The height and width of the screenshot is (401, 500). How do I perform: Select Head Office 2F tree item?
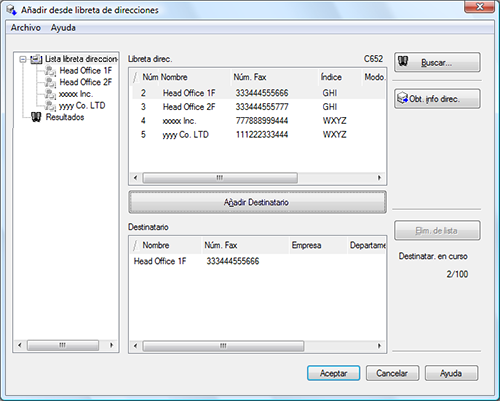point(86,82)
